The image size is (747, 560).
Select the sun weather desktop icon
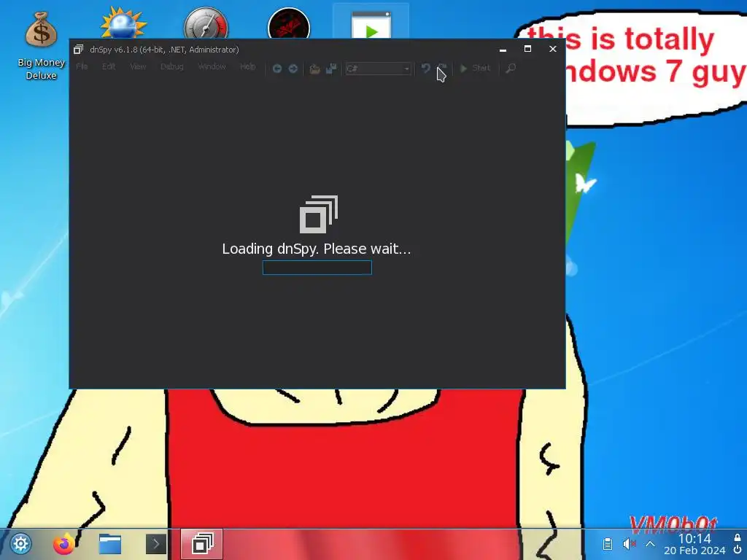[123, 23]
